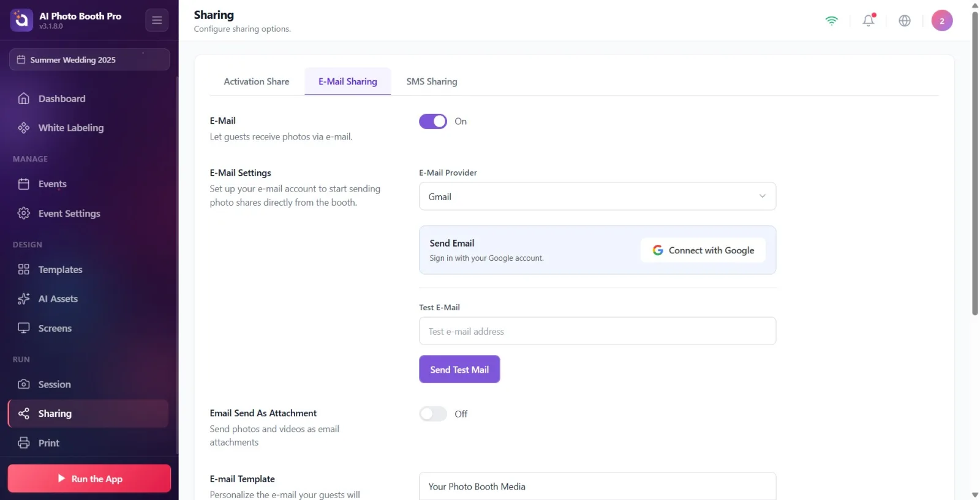The width and height of the screenshot is (980, 500).
Task: Open White Labeling page
Action: pyautogui.click(x=88, y=127)
